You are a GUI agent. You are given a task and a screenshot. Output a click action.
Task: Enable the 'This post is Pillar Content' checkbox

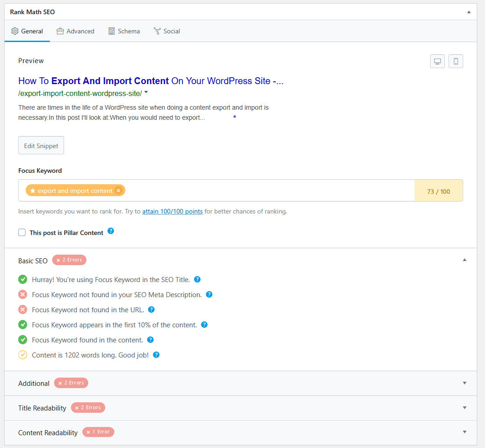point(22,232)
